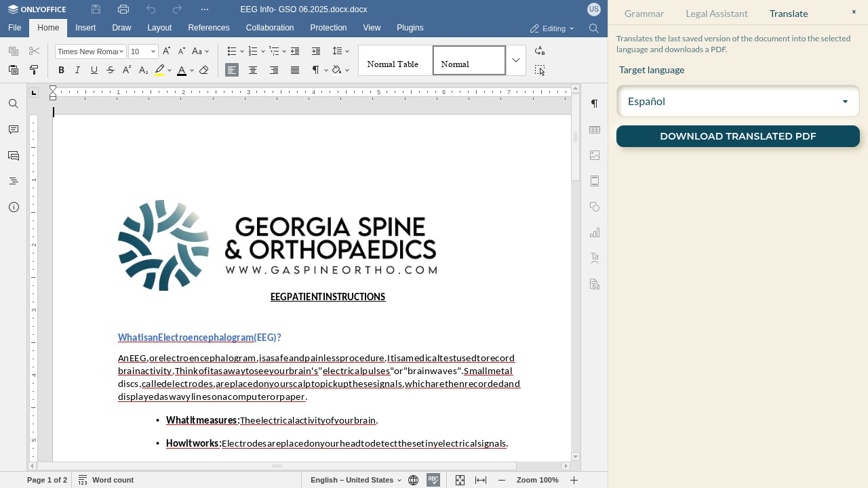The image size is (868, 488).
Task: Toggle Strikethrough formatting
Action: click(111, 70)
